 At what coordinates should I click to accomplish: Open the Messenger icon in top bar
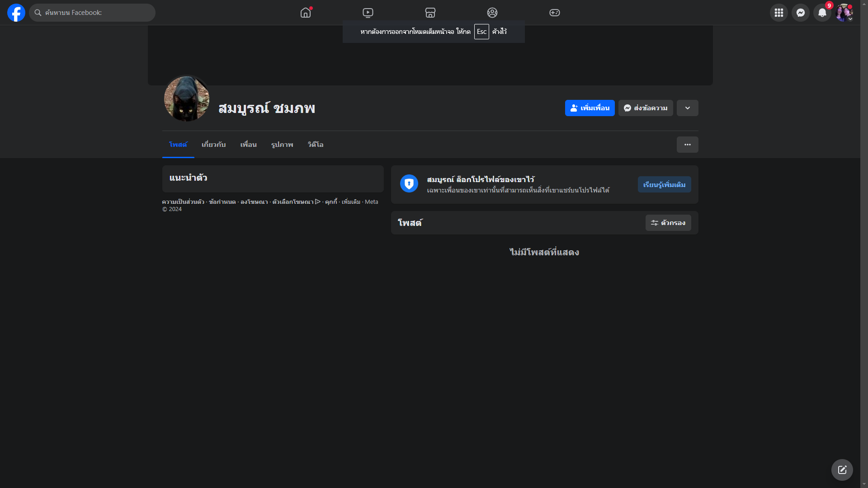800,13
